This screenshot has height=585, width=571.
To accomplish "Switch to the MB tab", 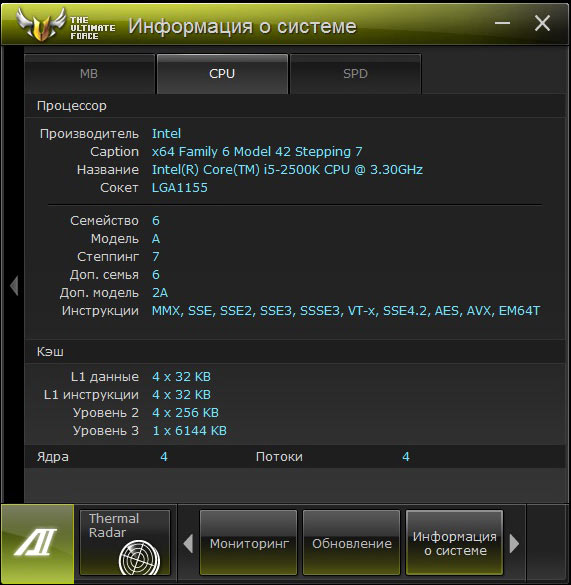I will (89, 74).
